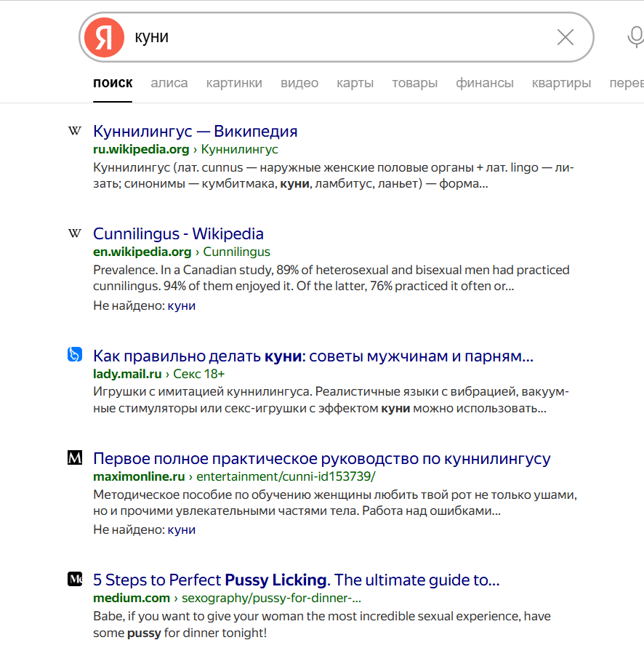Open the товары tab

click(414, 83)
